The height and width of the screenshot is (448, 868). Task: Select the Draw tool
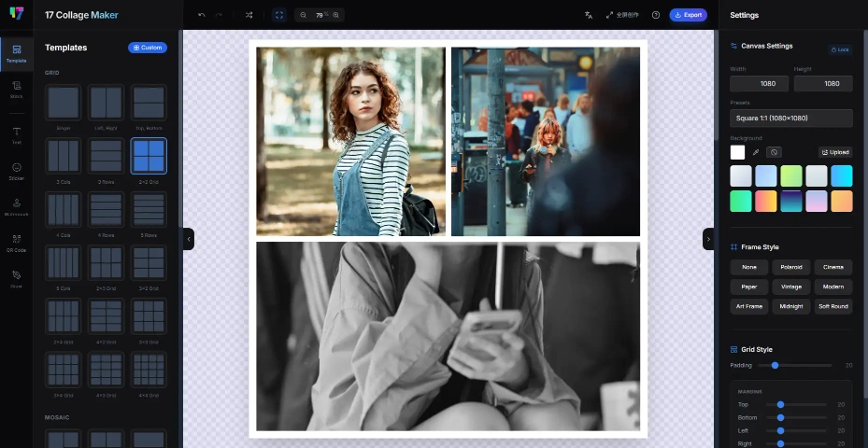click(17, 279)
